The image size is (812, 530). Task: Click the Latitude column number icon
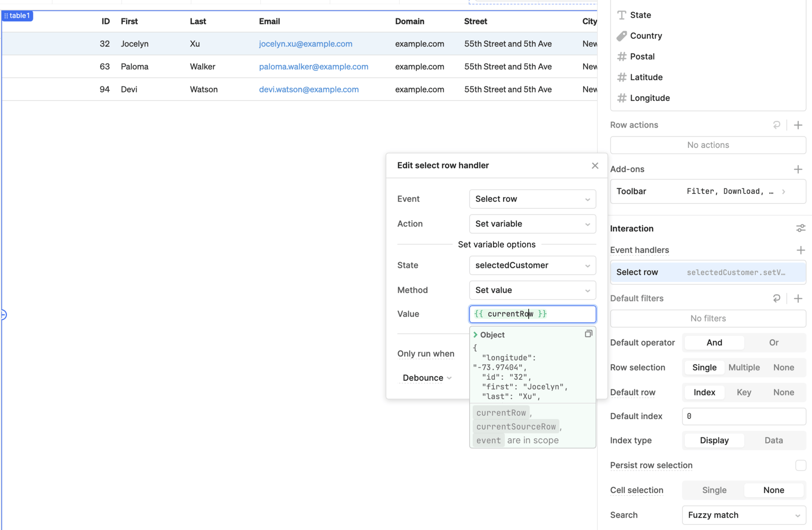coord(622,77)
